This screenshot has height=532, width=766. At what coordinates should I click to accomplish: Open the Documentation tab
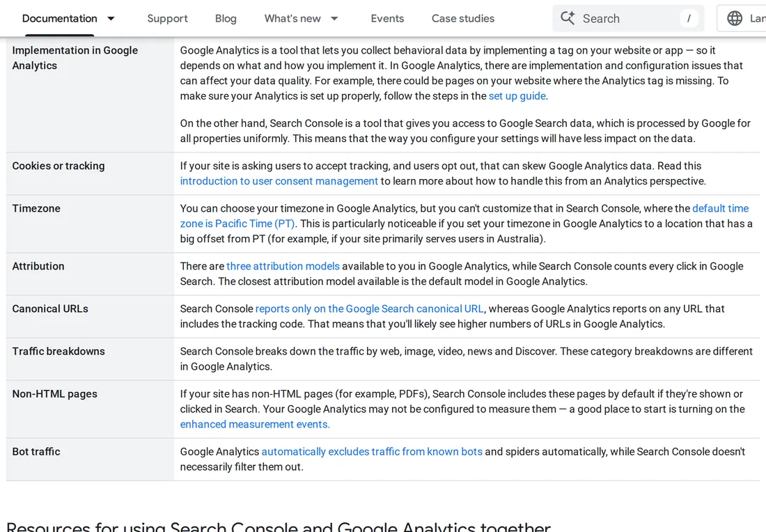pyautogui.click(x=60, y=19)
